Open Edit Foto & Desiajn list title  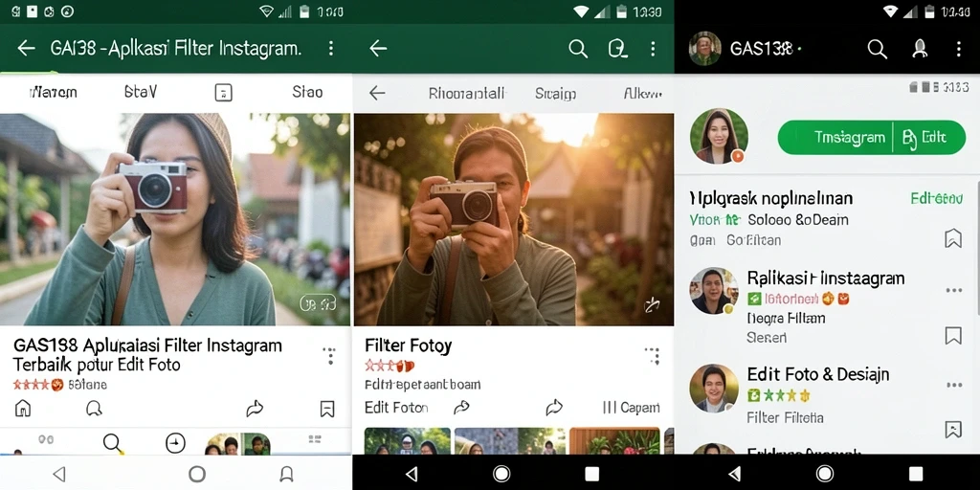(x=818, y=374)
